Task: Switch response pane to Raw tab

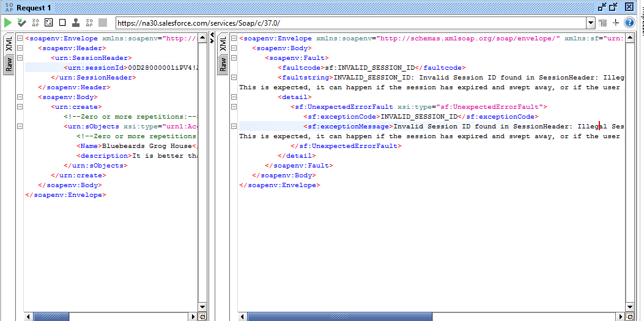Action: pos(223,64)
